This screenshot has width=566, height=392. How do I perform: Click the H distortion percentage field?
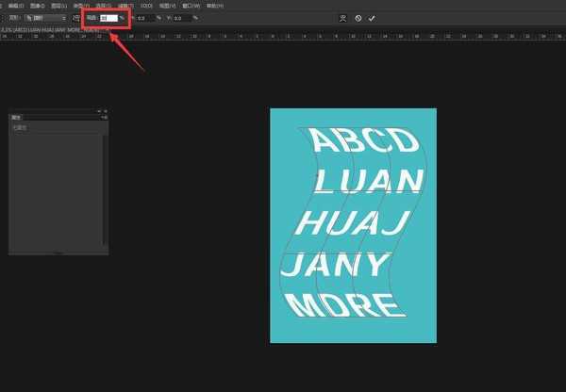point(146,18)
